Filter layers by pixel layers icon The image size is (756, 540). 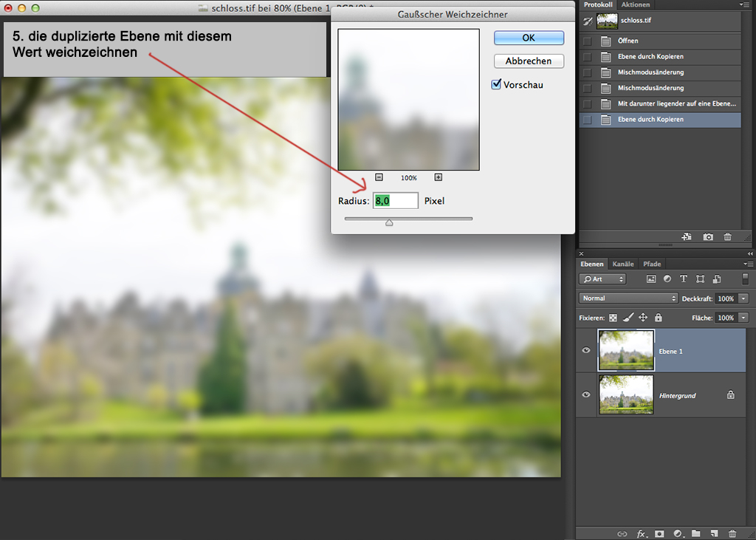pyautogui.click(x=651, y=279)
